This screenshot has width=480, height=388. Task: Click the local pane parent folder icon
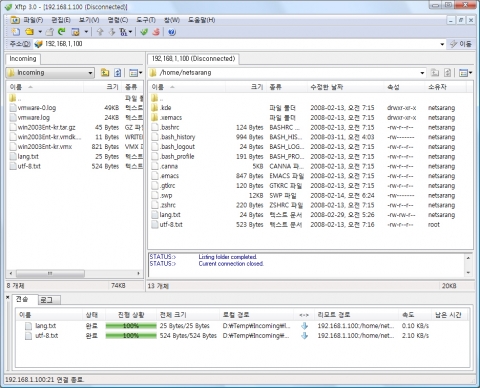tap(105, 73)
